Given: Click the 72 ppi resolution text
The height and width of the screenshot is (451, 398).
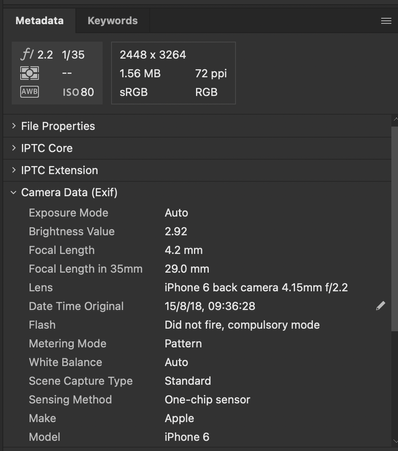Looking at the screenshot, I should (x=211, y=73).
